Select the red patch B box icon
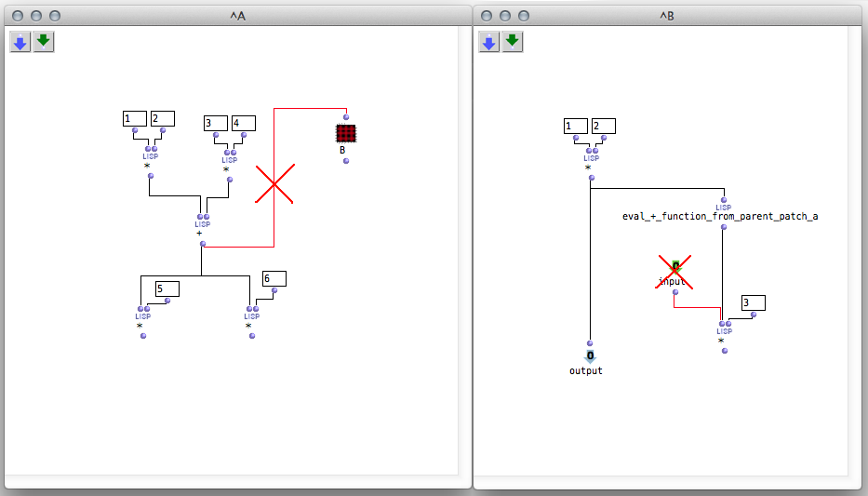The height and width of the screenshot is (496, 868). [x=346, y=133]
